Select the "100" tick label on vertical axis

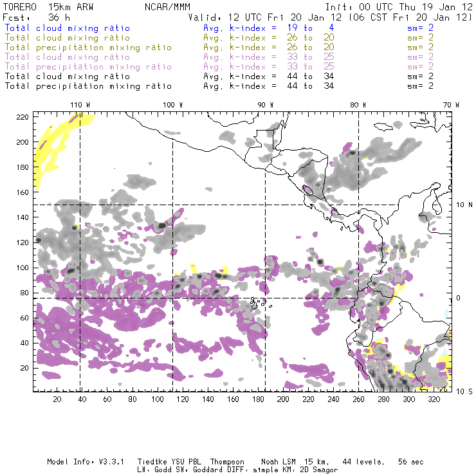click(x=23, y=268)
